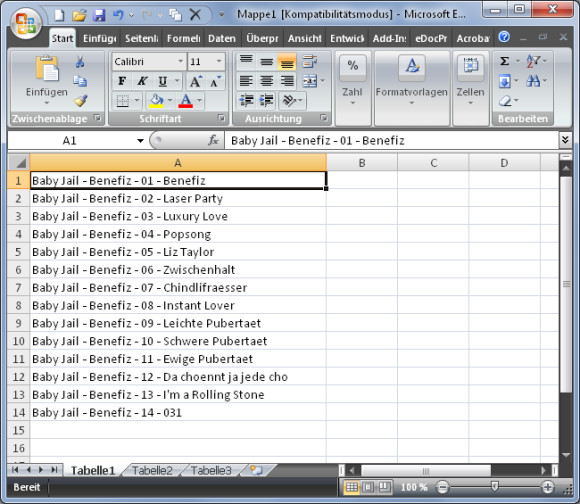Open Schriftart dialog launcher

pos(221,118)
